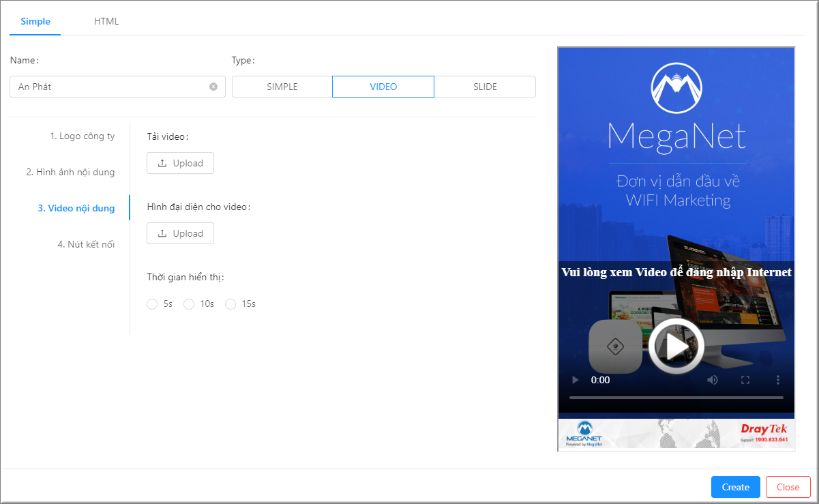
Task: Close the dialog with the Close button
Action: point(788,487)
